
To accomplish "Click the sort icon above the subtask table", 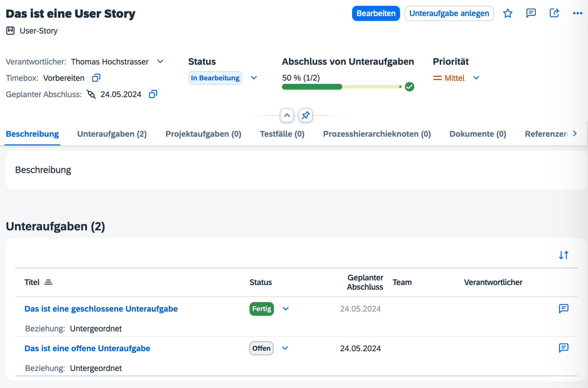I will pos(564,255).
